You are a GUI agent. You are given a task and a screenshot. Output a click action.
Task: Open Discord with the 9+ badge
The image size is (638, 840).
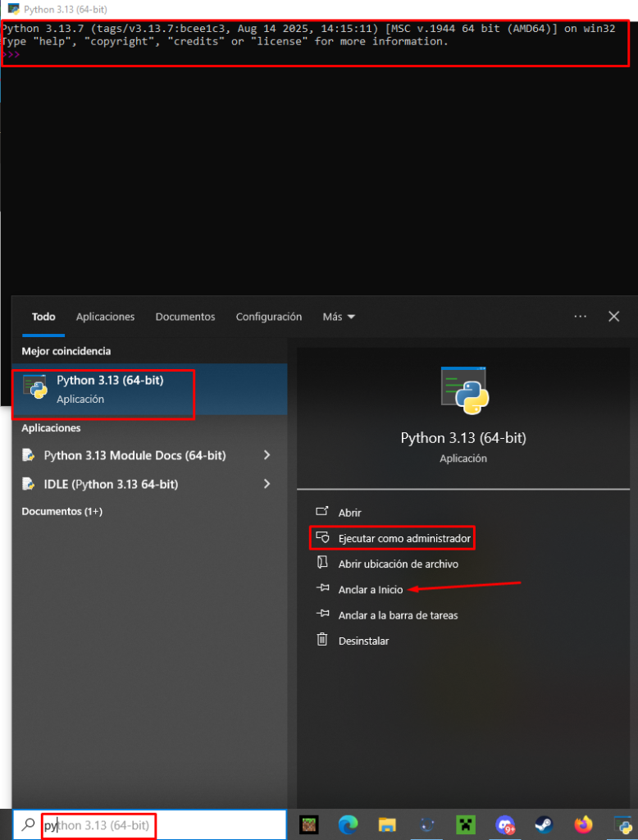coord(504,824)
